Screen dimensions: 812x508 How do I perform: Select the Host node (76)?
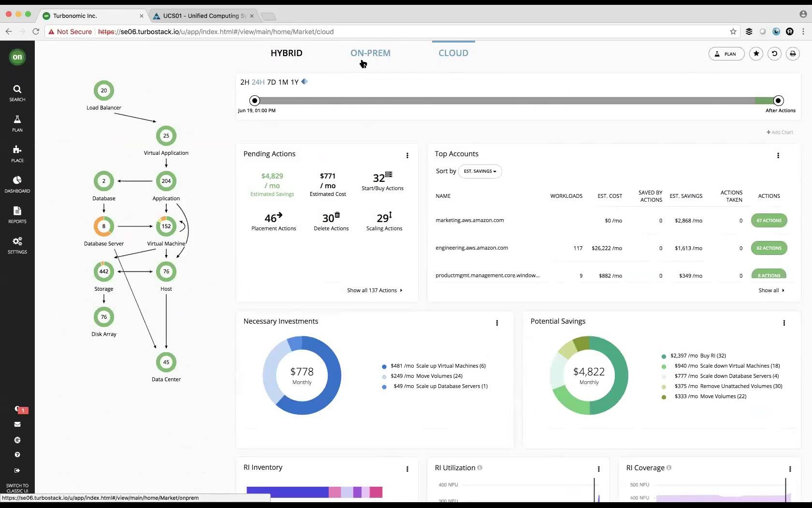(166, 271)
